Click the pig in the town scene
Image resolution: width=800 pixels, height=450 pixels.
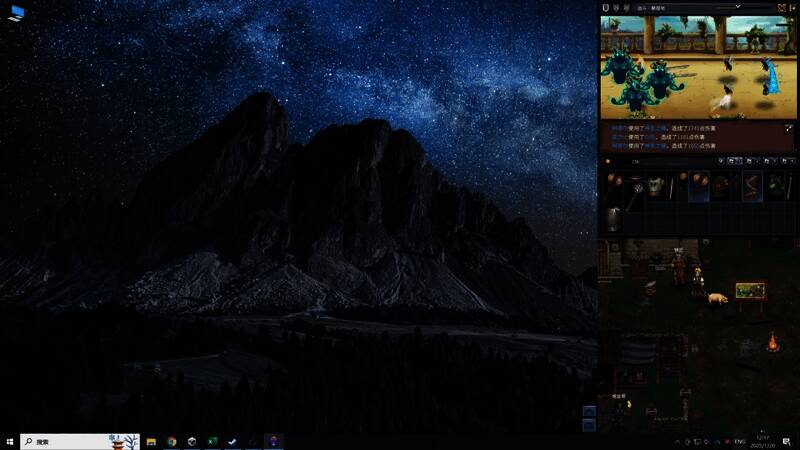pos(717,298)
